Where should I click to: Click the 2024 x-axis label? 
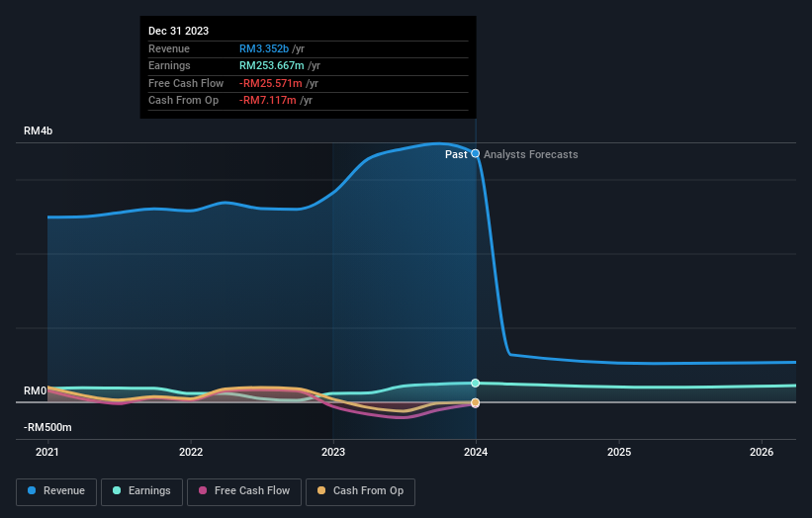point(476,452)
